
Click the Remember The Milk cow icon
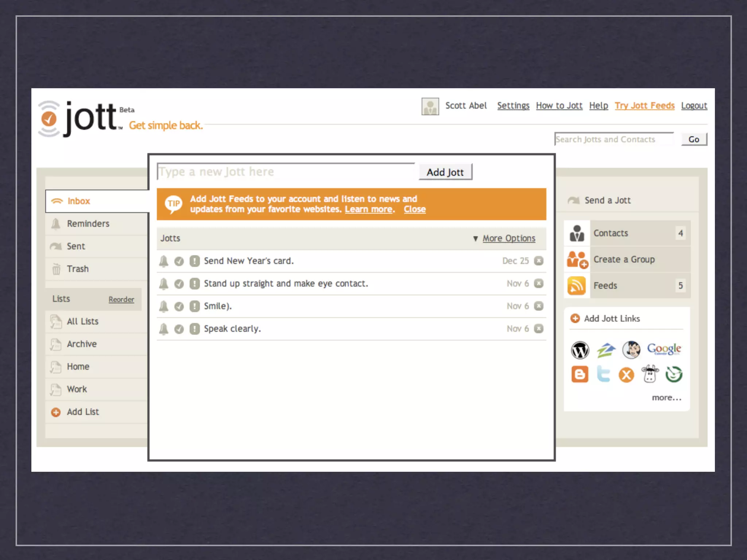point(650,374)
